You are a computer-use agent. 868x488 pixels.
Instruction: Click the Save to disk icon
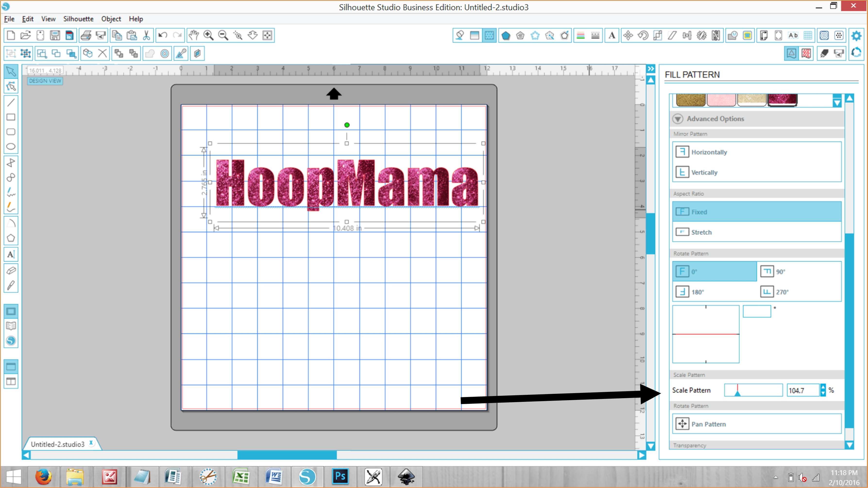pyautogui.click(x=55, y=35)
